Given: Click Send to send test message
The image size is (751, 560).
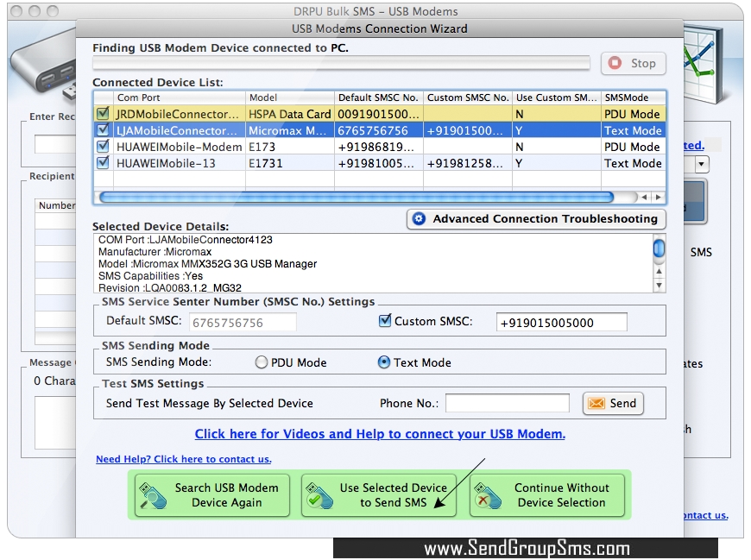Looking at the screenshot, I should [x=613, y=404].
